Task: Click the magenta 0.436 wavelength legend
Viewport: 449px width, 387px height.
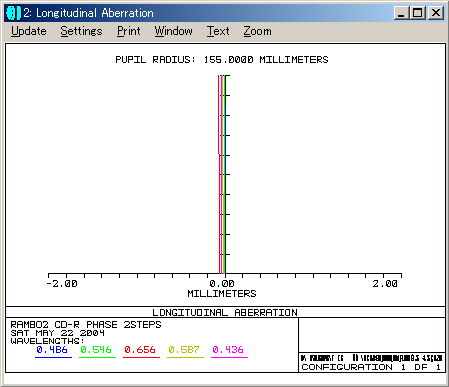Action: click(x=228, y=350)
